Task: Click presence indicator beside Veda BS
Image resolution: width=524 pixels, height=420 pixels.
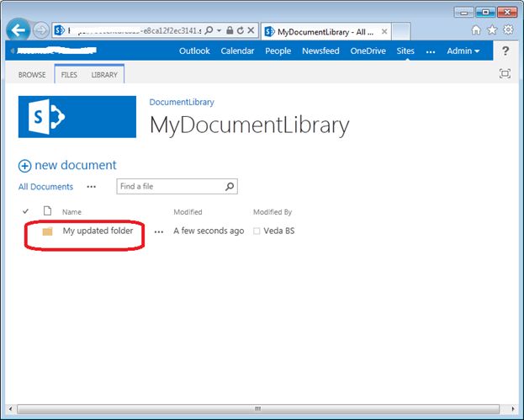Action: [257, 231]
